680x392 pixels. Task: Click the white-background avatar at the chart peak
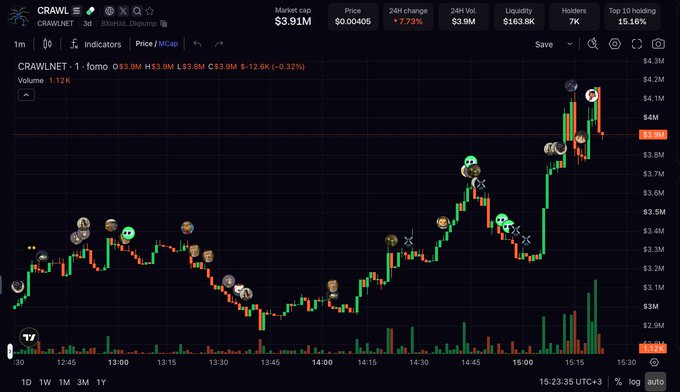[x=592, y=95]
